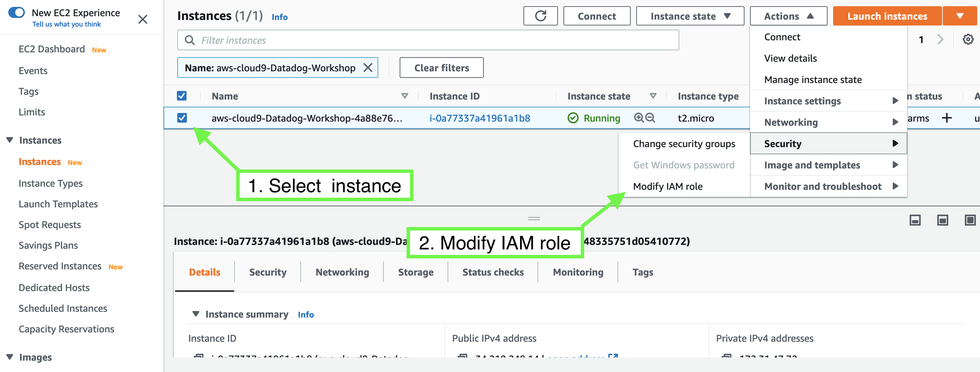Sort by the Name column arrow
The width and height of the screenshot is (980, 372).
point(405,96)
